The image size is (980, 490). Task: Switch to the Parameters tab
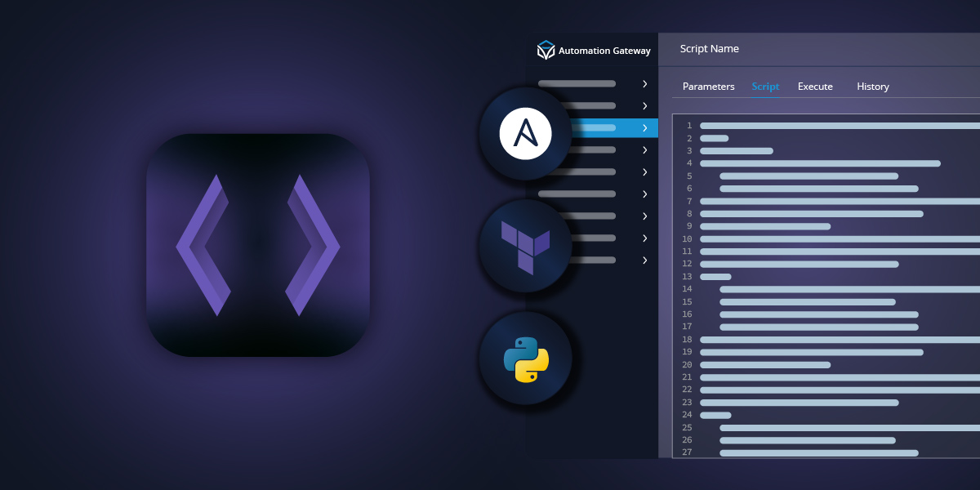tap(708, 87)
